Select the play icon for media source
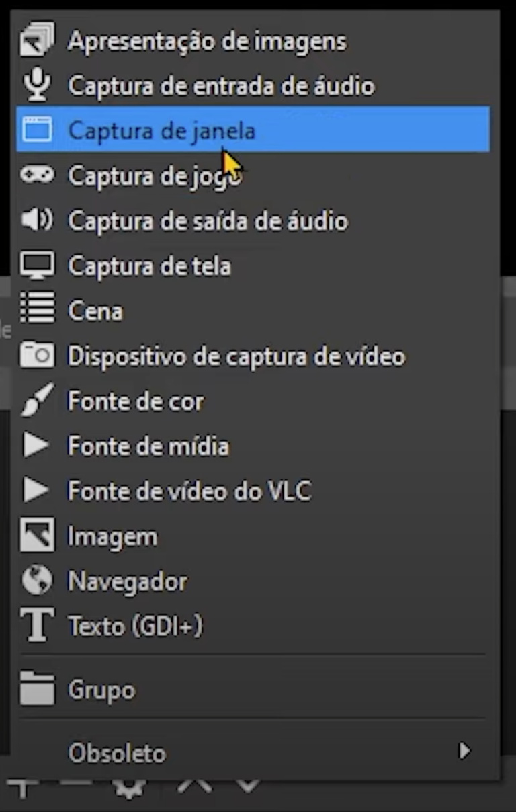516x812 pixels. (x=37, y=446)
